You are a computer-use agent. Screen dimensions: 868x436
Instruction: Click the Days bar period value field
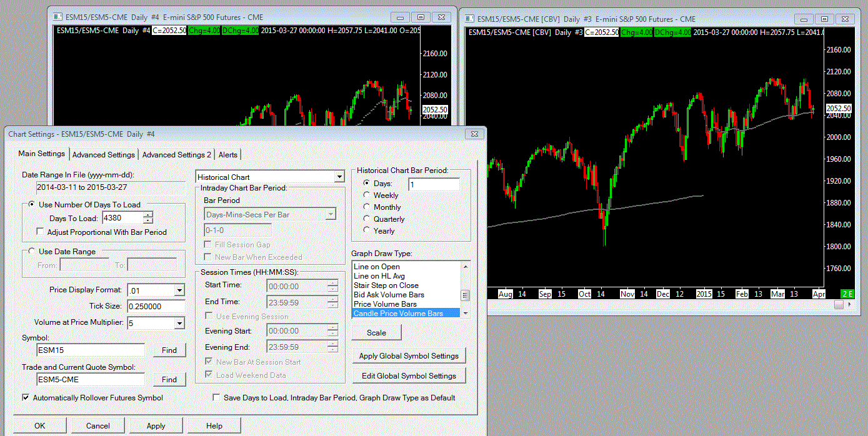pos(434,184)
